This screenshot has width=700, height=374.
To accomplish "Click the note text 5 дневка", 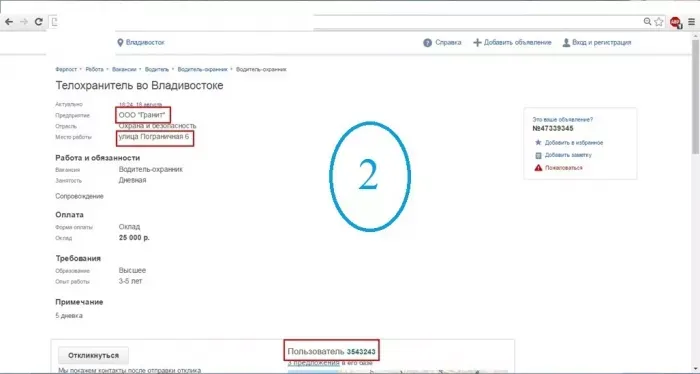I will 69,316.
